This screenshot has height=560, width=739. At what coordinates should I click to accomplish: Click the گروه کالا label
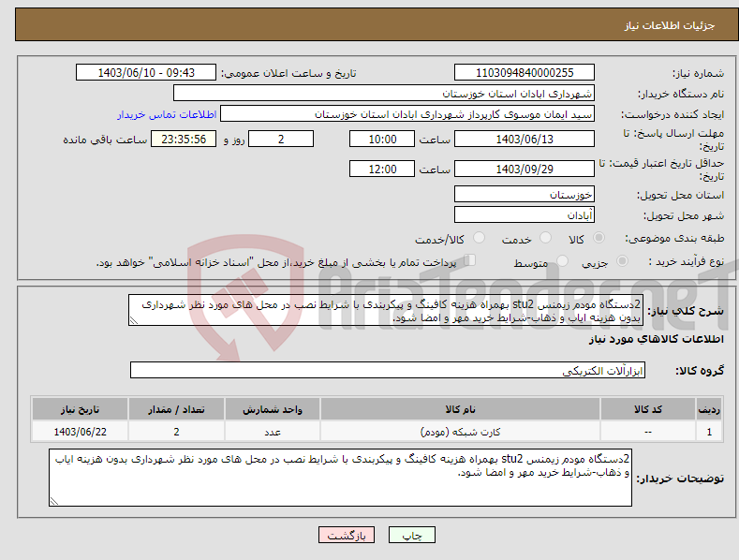click(700, 371)
